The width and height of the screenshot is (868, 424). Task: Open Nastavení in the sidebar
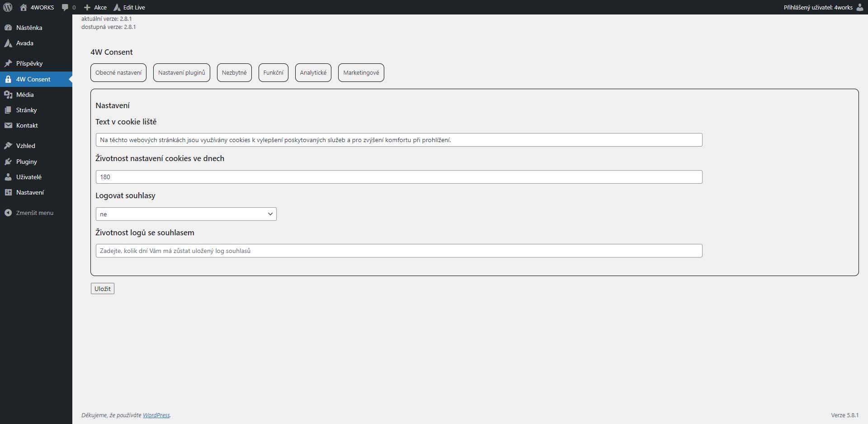[x=36, y=192]
